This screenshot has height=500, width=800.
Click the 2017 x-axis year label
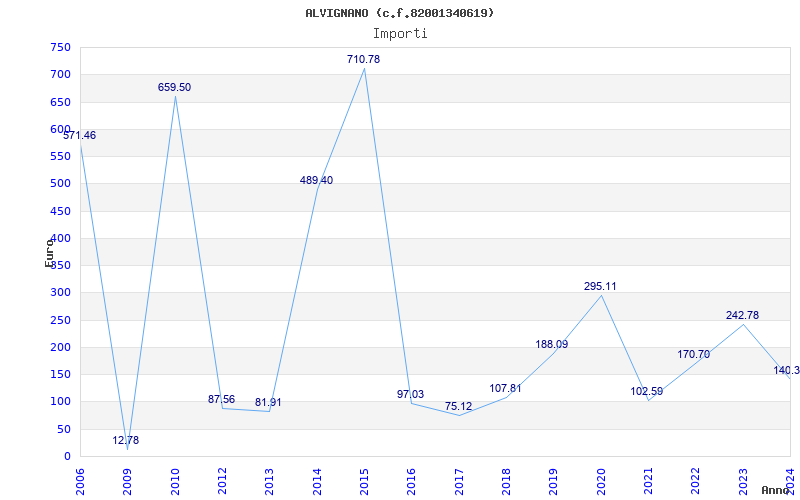(459, 482)
